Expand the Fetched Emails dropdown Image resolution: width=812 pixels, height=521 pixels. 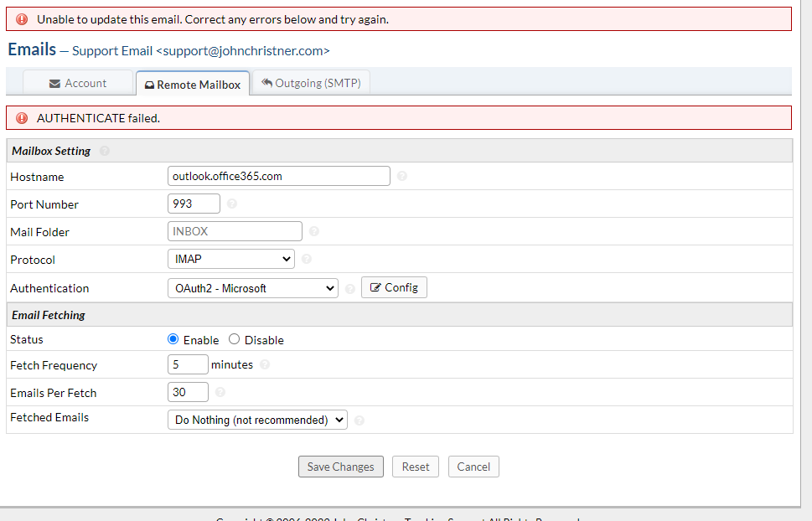coord(257,420)
